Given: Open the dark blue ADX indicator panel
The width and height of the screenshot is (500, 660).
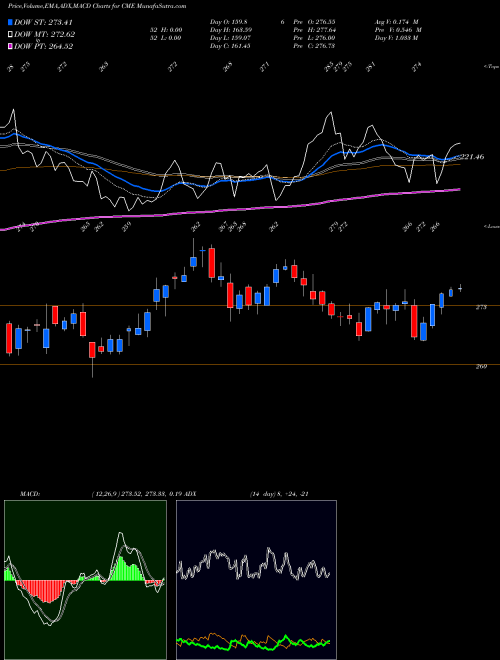Looking at the screenshot, I should 256,580.
